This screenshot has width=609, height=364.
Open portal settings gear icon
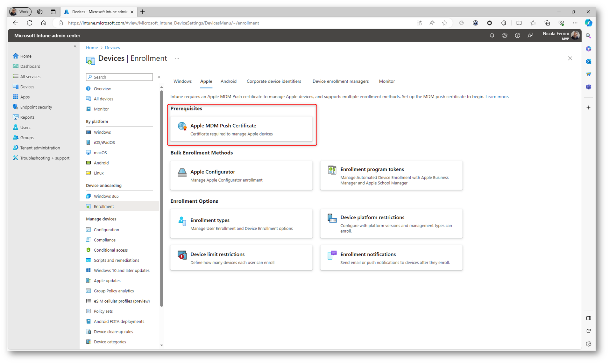point(505,35)
